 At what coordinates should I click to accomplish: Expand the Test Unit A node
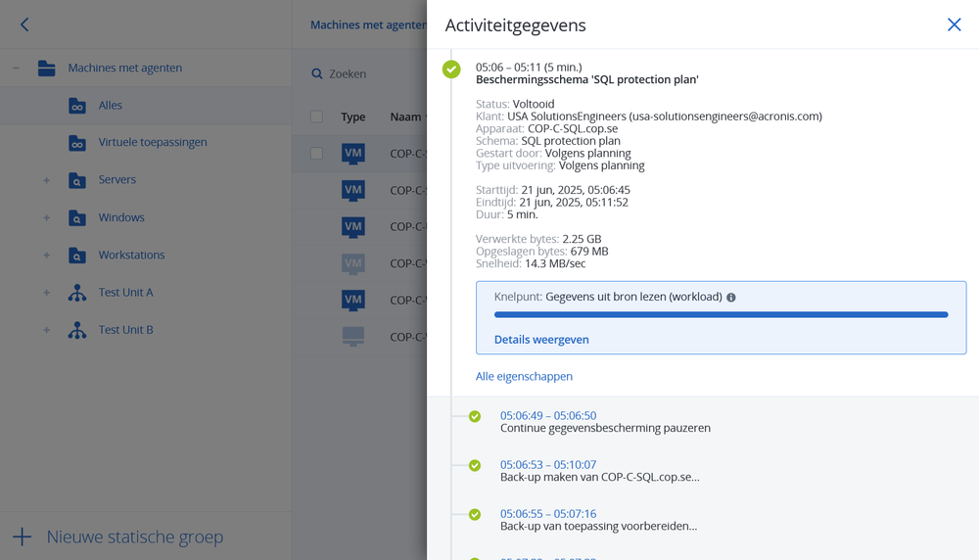[46, 293]
